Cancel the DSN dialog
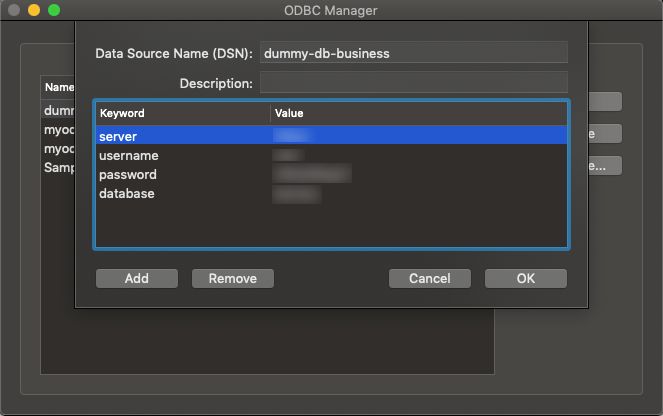The width and height of the screenshot is (663, 416). coord(430,279)
